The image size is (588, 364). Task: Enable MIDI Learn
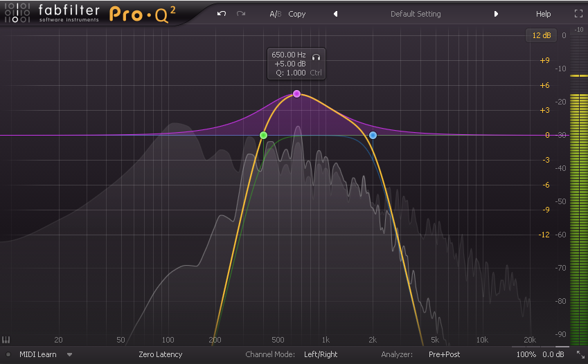37,354
